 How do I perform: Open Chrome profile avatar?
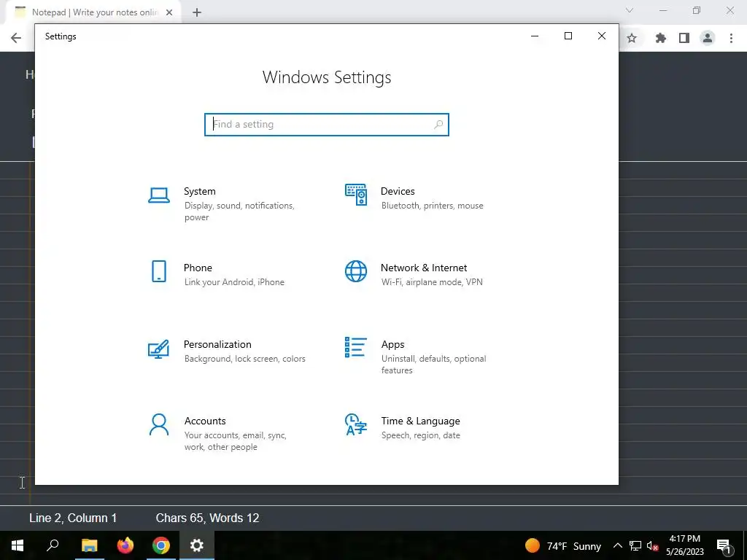(708, 38)
